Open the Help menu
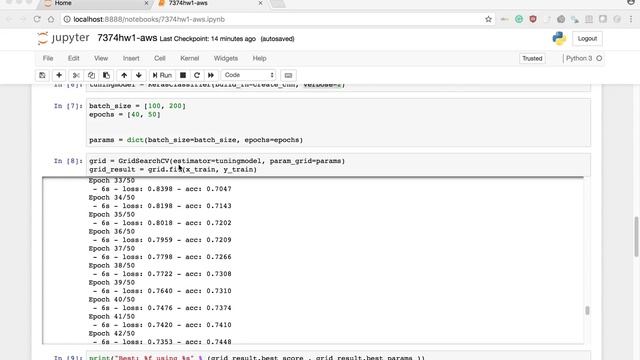Image resolution: width=640 pixels, height=360 pixels. pyautogui.click(x=259, y=58)
